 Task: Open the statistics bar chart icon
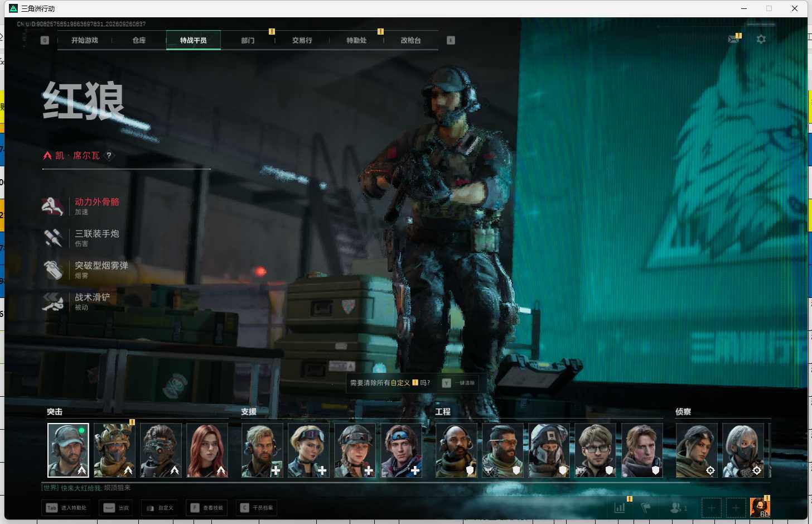click(620, 508)
